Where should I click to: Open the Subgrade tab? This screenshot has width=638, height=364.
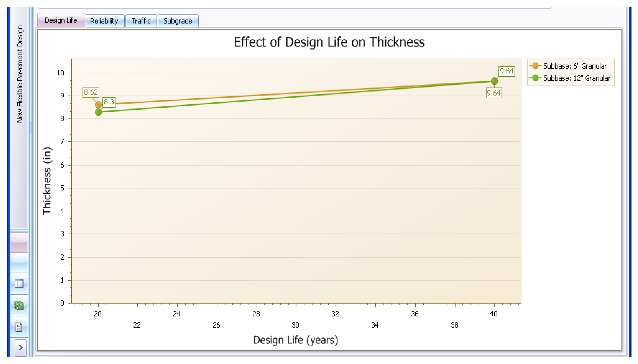click(178, 21)
